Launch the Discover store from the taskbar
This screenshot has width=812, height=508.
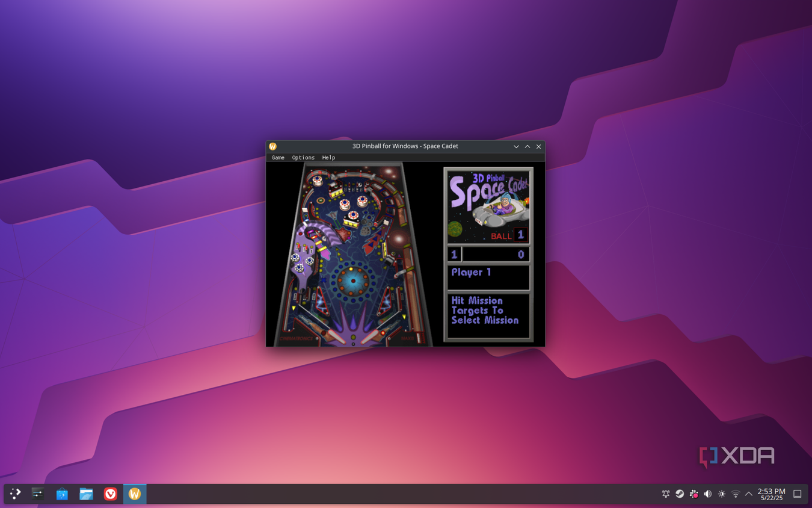pos(62,494)
